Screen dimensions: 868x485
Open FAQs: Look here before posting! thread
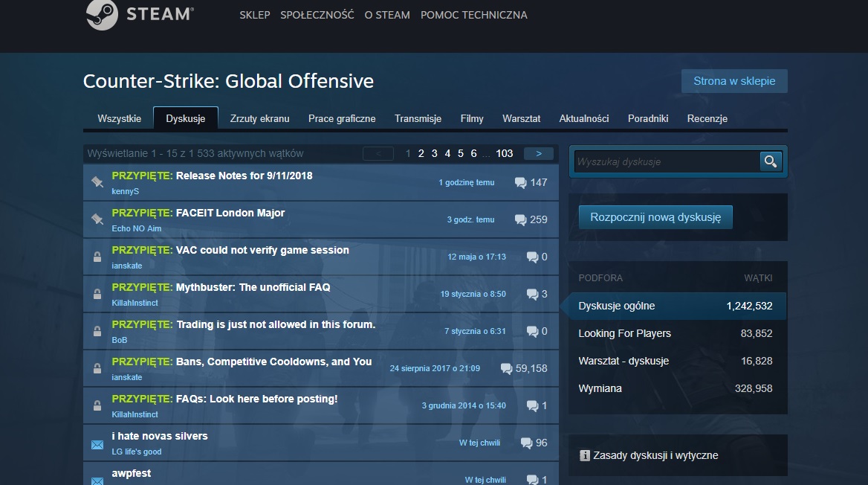[x=257, y=399]
